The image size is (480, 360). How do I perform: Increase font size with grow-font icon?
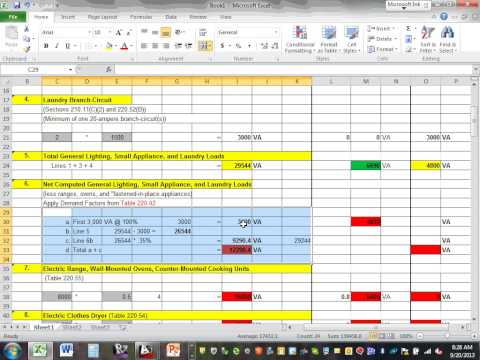pyautogui.click(x=118, y=32)
